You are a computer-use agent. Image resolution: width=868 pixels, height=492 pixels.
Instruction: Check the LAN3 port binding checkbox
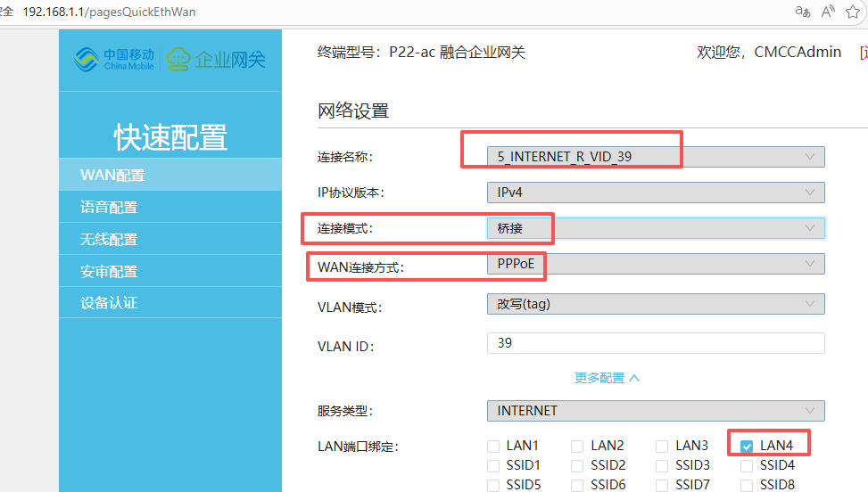click(662, 447)
